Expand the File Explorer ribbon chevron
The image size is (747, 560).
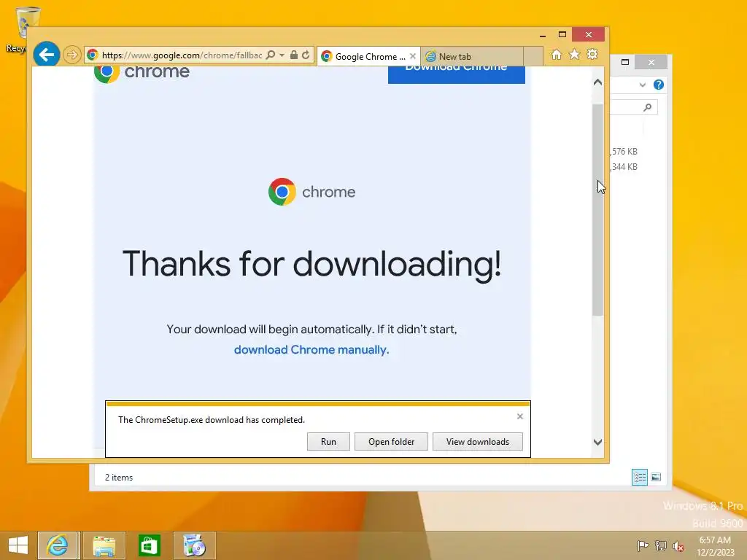point(642,85)
